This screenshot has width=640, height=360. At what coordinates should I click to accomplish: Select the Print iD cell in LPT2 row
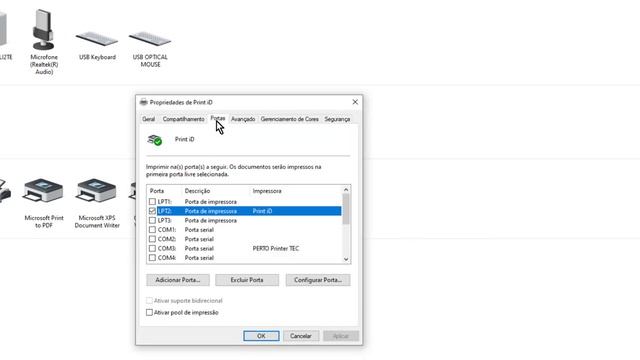click(x=262, y=211)
